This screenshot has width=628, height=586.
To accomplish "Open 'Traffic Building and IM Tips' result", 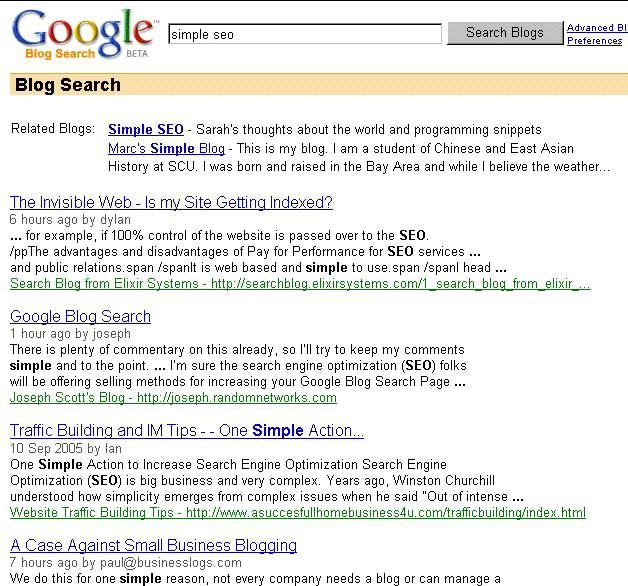I will point(187,431).
